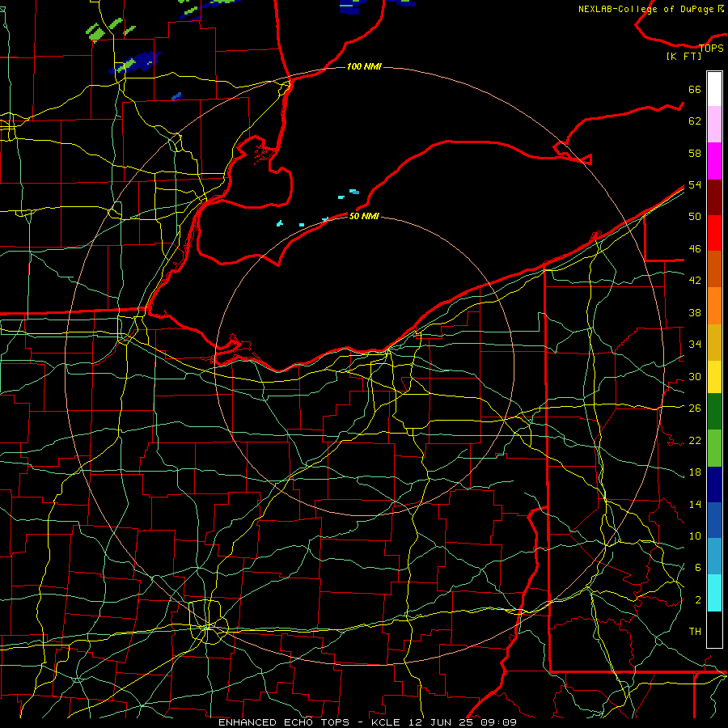
Task: Click the cyan 2 kft legend swatch
Action: pos(714,593)
